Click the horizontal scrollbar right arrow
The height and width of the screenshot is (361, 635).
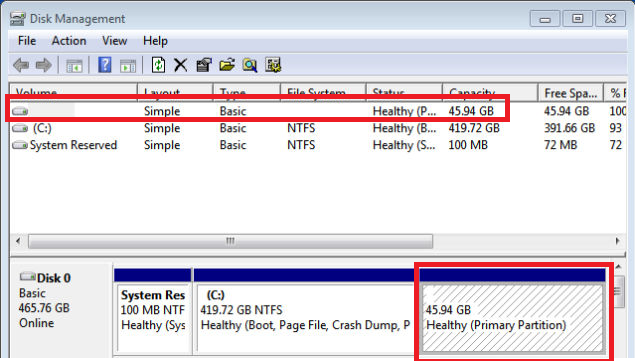(617, 241)
